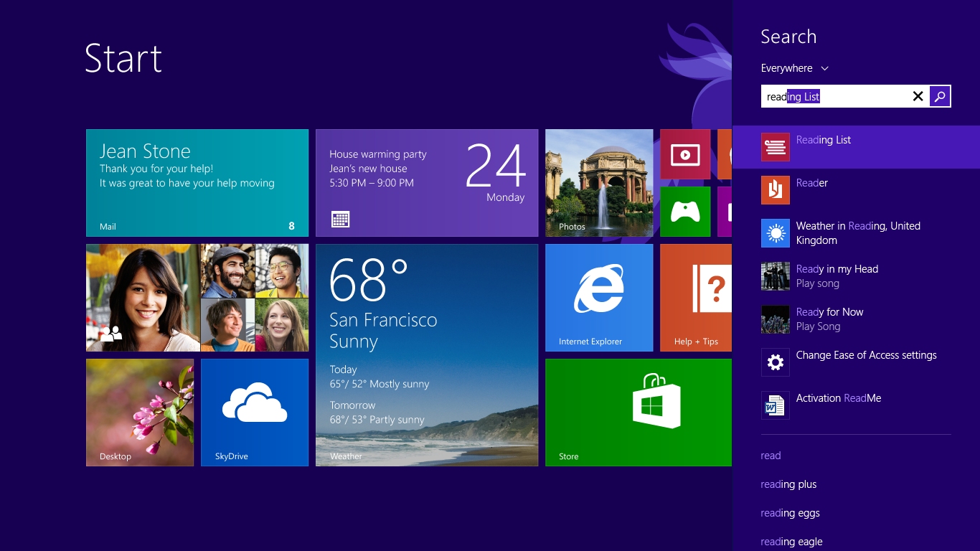Image resolution: width=980 pixels, height=551 pixels.
Task: Open the Mail tile from Jean Stone
Action: click(197, 183)
